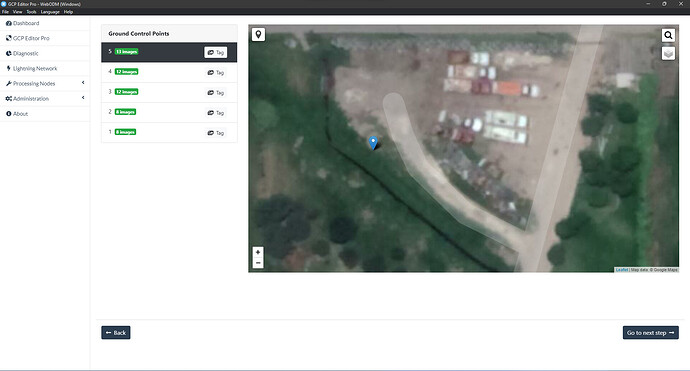Go back with the Back button
Image resolution: width=690 pixels, height=371 pixels.
[x=116, y=333]
